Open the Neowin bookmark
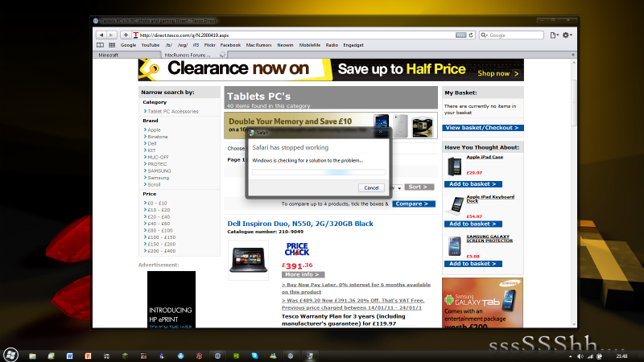Screen dimensions: 644x362 pos(285,45)
